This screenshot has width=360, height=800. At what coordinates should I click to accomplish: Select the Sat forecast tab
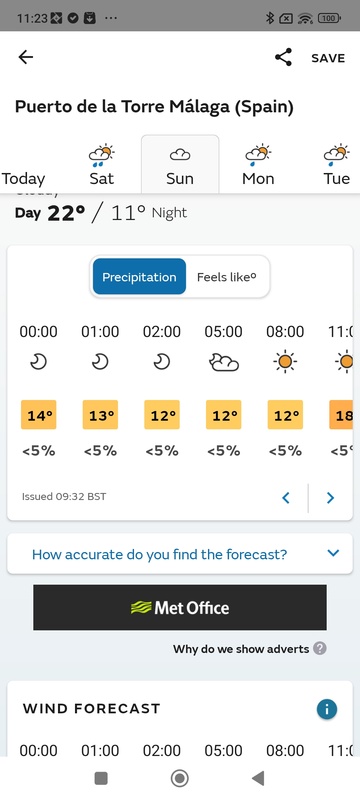101,165
